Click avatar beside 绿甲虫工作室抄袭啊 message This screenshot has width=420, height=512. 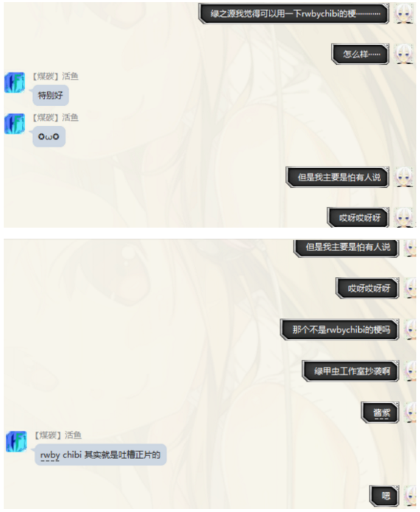[x=410, y=371]
